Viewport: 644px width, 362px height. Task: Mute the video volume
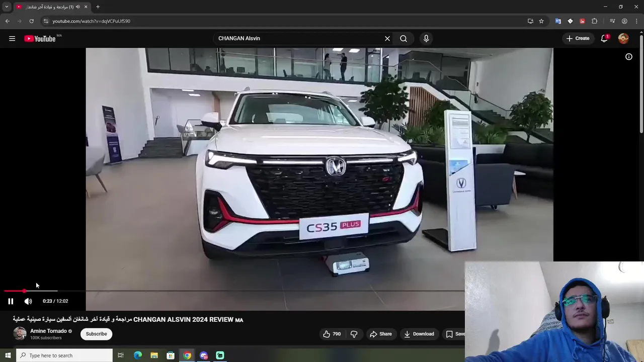pyautogui.click(x=28, y=301)
